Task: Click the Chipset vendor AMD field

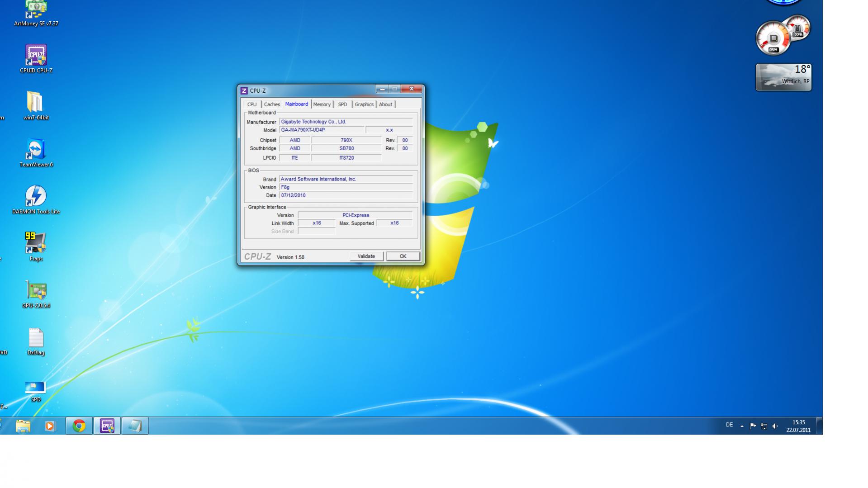Action: [x=294, y=140]
